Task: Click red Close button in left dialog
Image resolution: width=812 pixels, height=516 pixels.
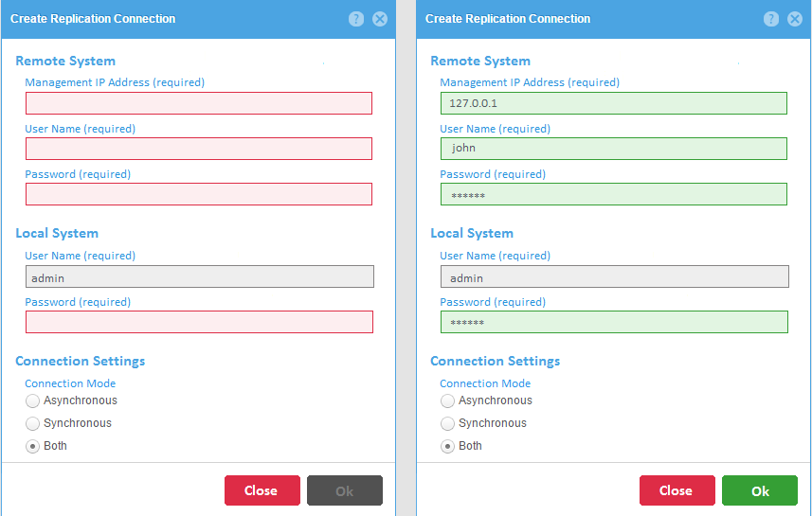Action: coord(262,490)
